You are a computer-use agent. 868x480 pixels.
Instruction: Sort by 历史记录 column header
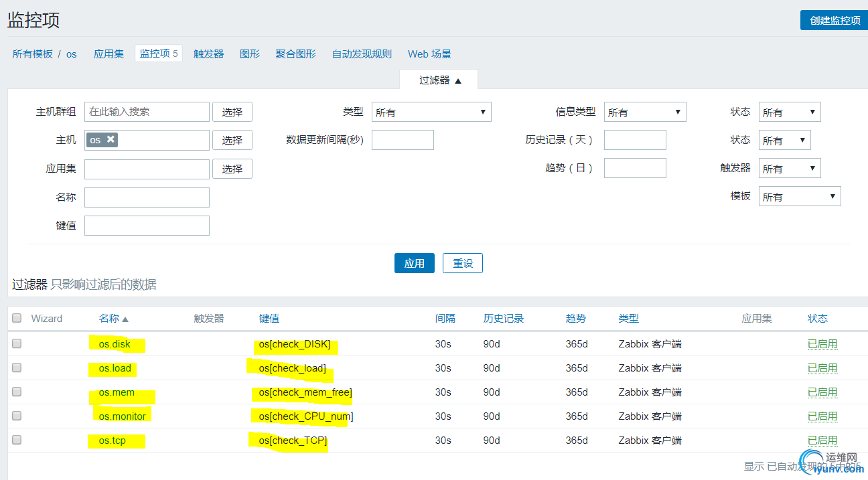point(504,319)
